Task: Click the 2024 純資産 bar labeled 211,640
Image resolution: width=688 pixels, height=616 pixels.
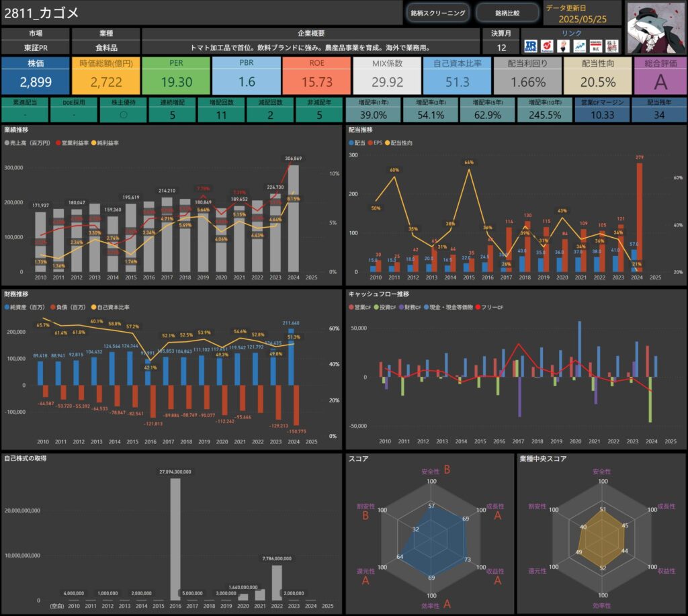Action: tap(291, 357)
